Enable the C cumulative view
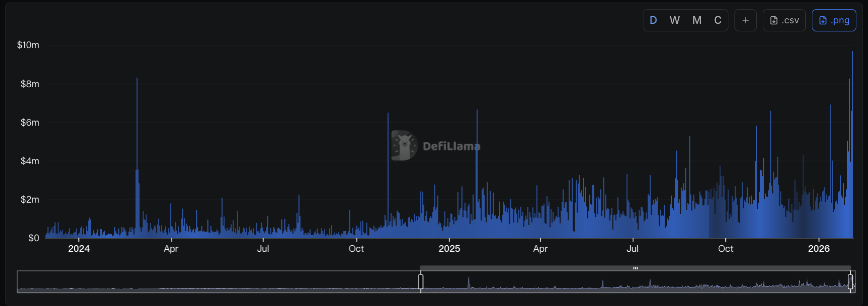The width and height of the screenshot is (868, 306). pyautogui.click(x=717, y=20)
